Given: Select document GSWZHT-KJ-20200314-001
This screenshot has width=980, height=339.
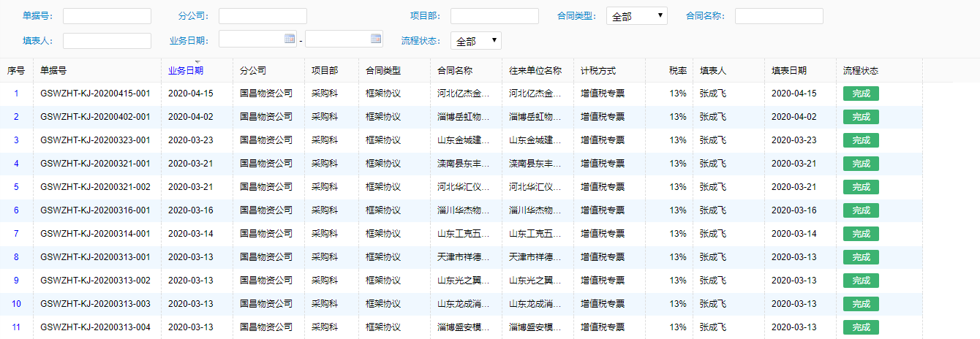Looking at the screenshot, I should click(x=95, y=234).
